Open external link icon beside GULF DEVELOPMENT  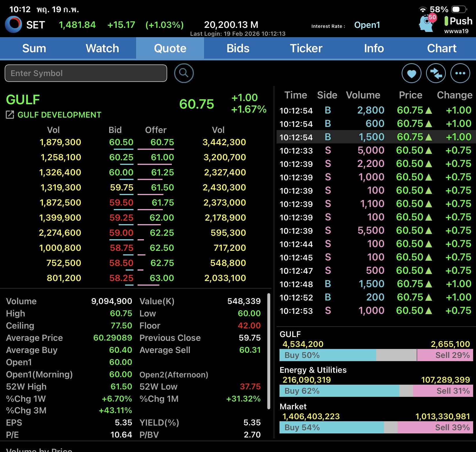click(10, 115)
